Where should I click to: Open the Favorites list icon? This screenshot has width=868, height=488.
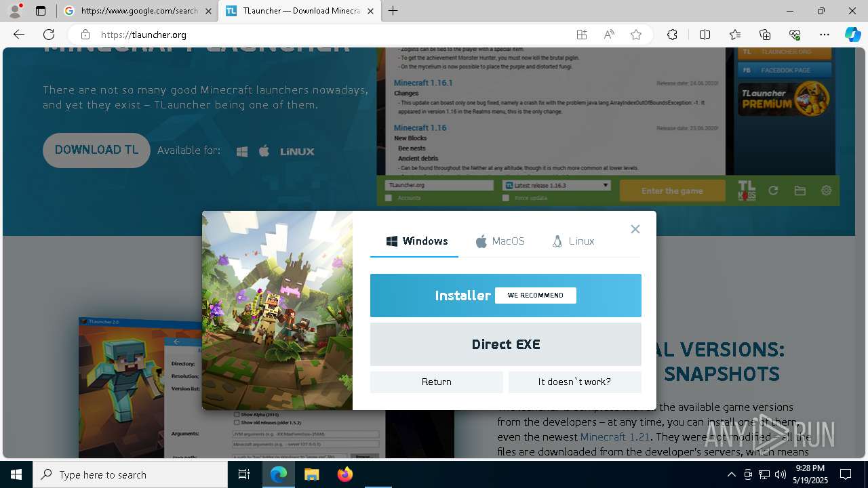(735, 35)
